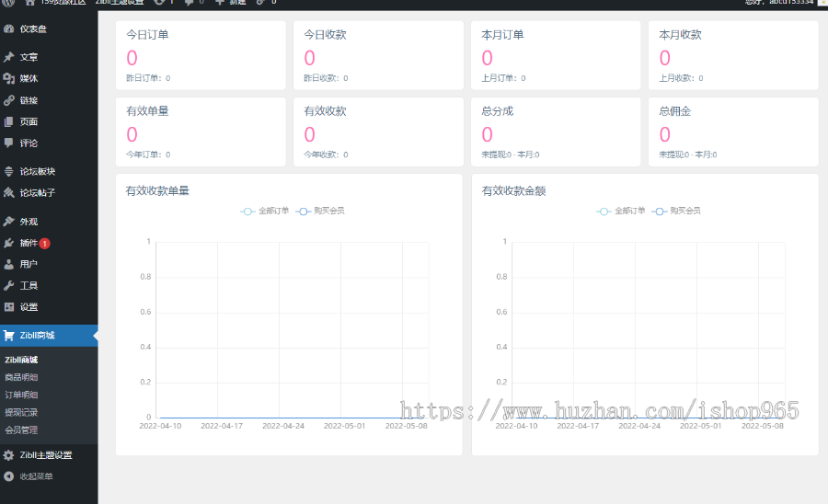Image resolution: width=828 pixels, height=504 pixels.
Task: Open the 工具 wrench icon
Action: pos(8,285)
